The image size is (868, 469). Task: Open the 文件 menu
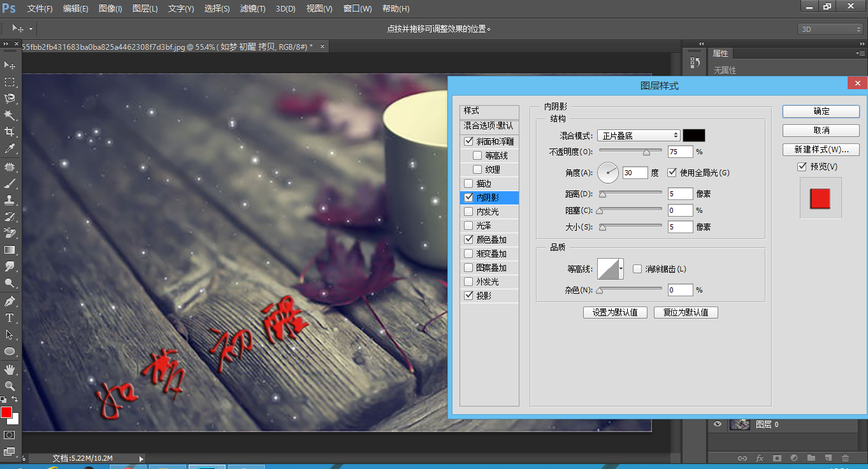(x=40, y=8)
